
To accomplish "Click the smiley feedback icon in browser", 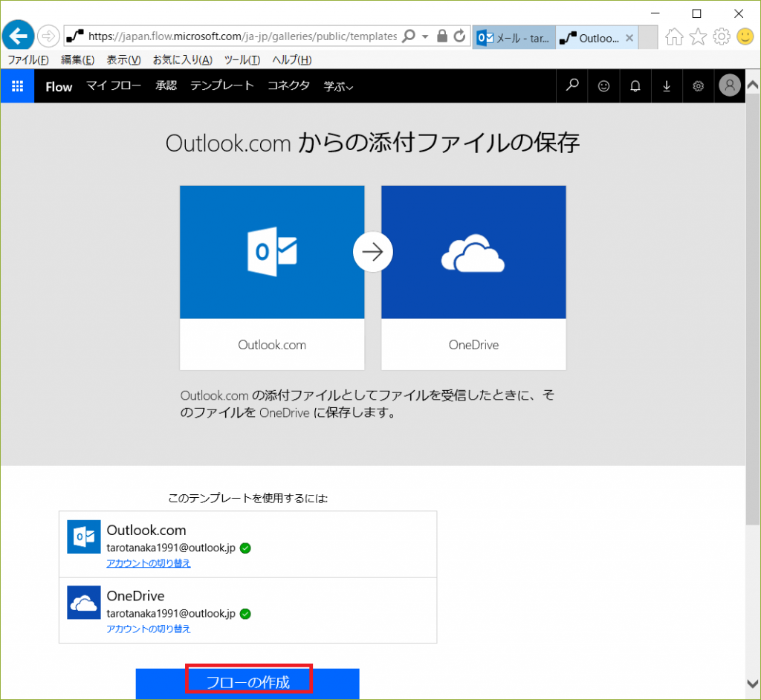I will click(x=745, y=36).
